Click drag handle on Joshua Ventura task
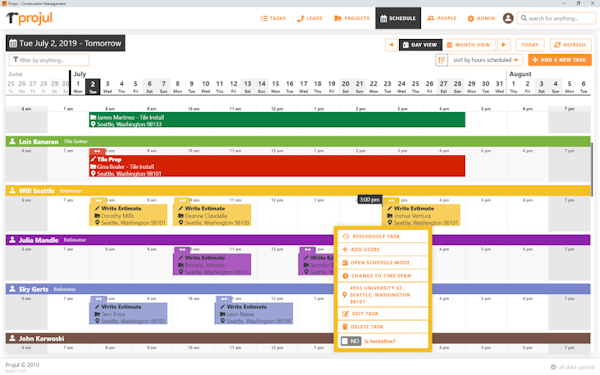Viewport: 600px width, 375px height. pyautogui.click(x=391, y=201)
